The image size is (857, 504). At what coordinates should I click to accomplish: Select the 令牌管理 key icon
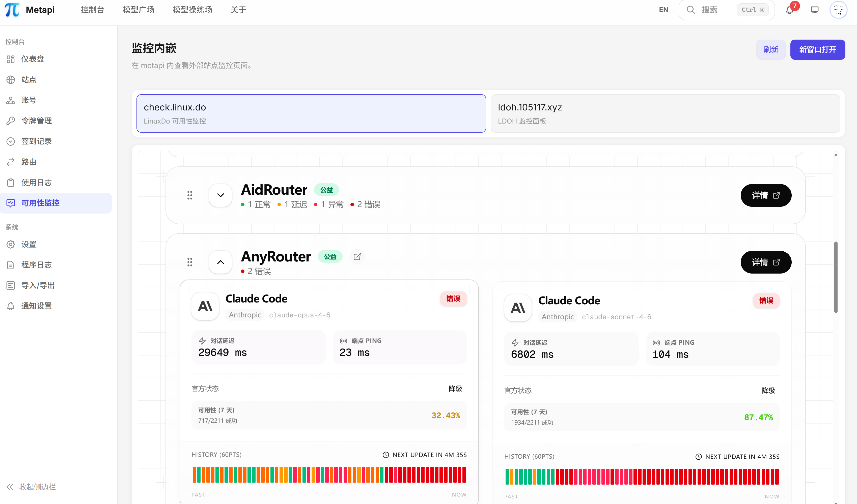click(x=10, y=121)
